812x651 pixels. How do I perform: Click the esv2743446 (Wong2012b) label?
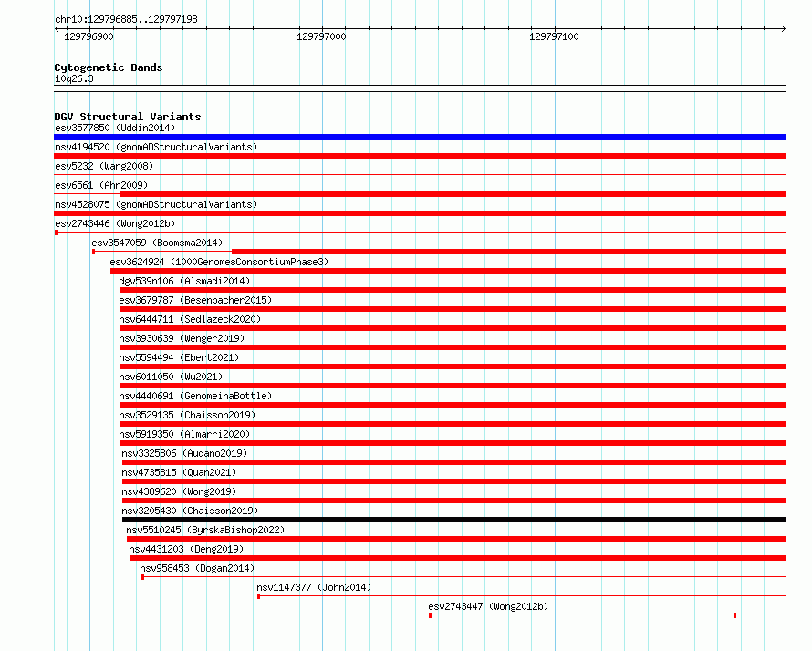click(115, 223)
